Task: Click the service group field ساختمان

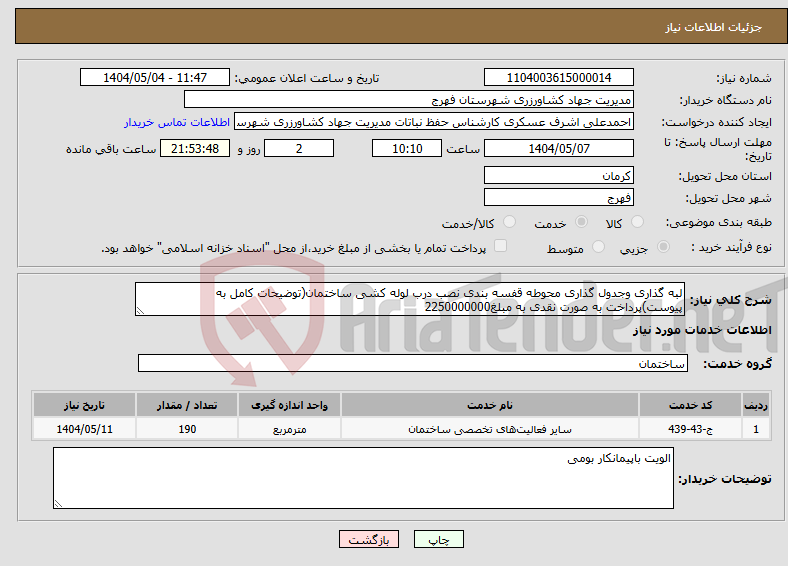Action: pyautogui.click(x=413, y=363)
